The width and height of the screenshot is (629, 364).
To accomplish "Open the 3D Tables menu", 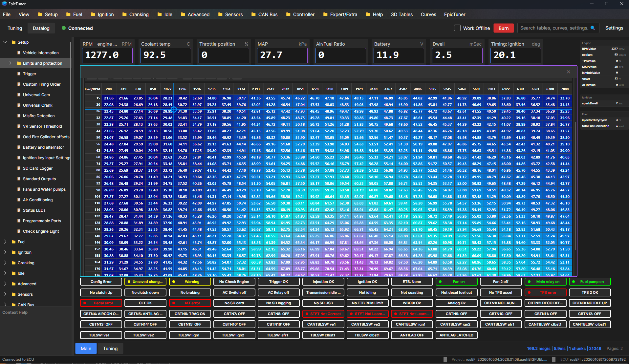I will [x=401, y=14].
